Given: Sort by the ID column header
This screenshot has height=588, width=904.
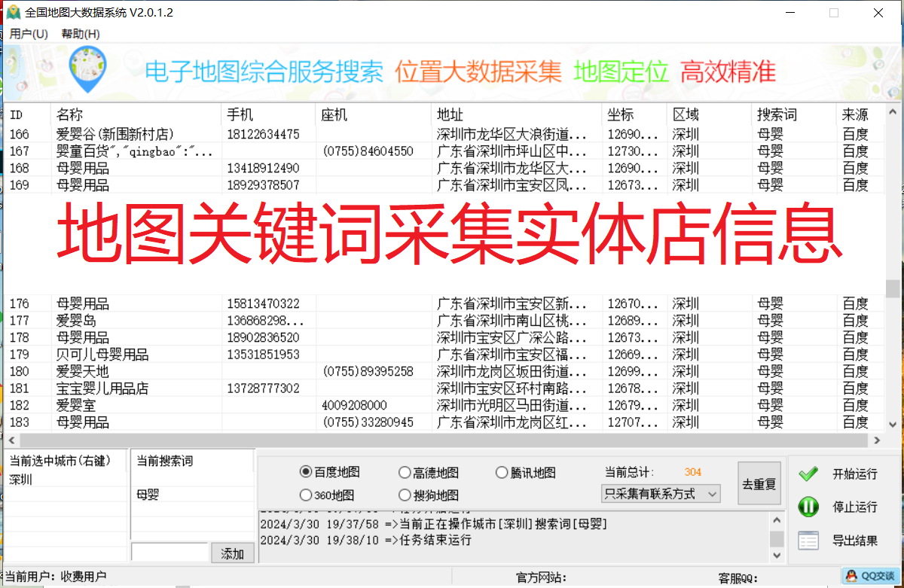Looking at the screenshot, I should point(28,114).
